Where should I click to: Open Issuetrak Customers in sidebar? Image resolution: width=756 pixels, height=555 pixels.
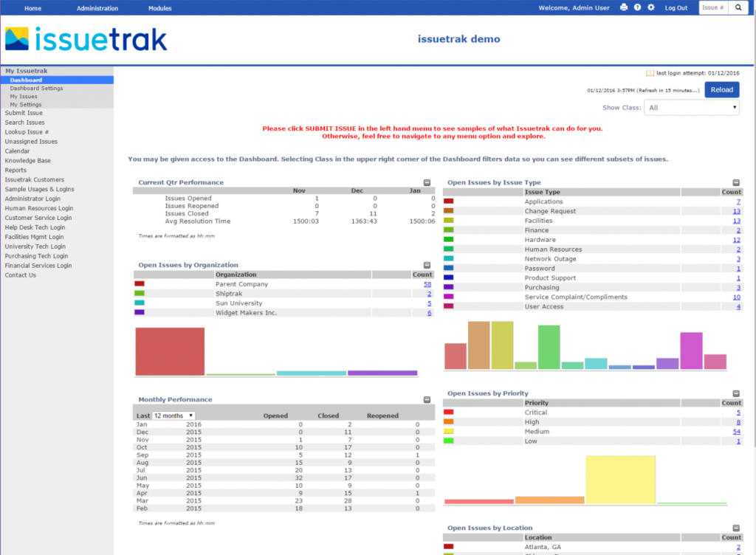click(34, 180)
